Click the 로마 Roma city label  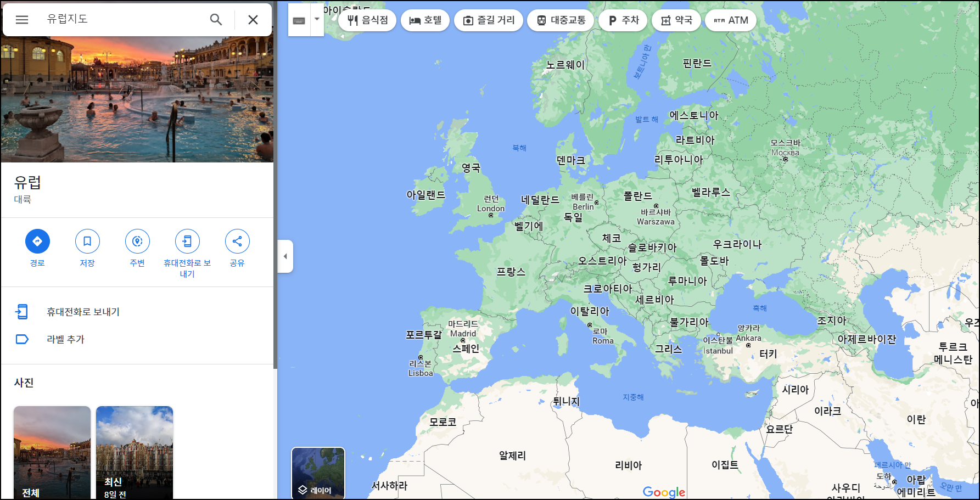point(602,336)
